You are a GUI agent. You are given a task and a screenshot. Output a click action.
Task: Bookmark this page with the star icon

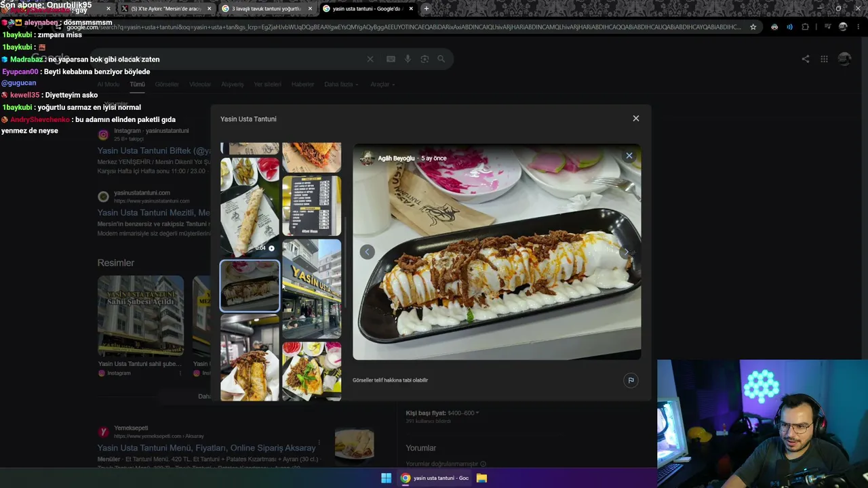(753, 27)
